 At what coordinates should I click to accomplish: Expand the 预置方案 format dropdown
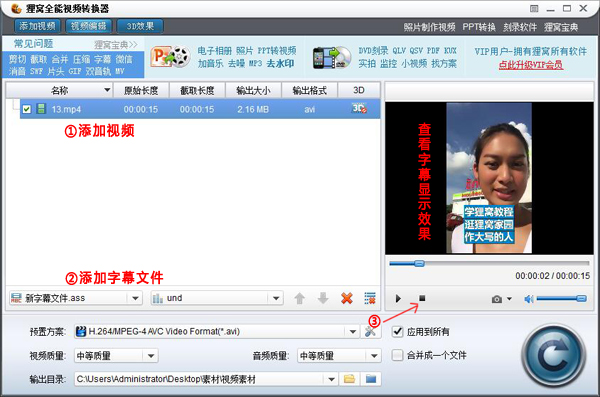tap(352, 332)
